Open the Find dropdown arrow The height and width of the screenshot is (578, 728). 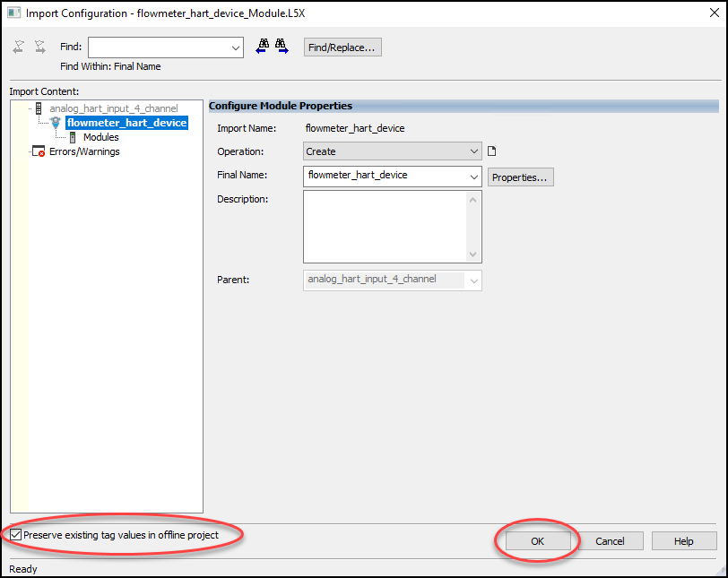coord(236,47)
